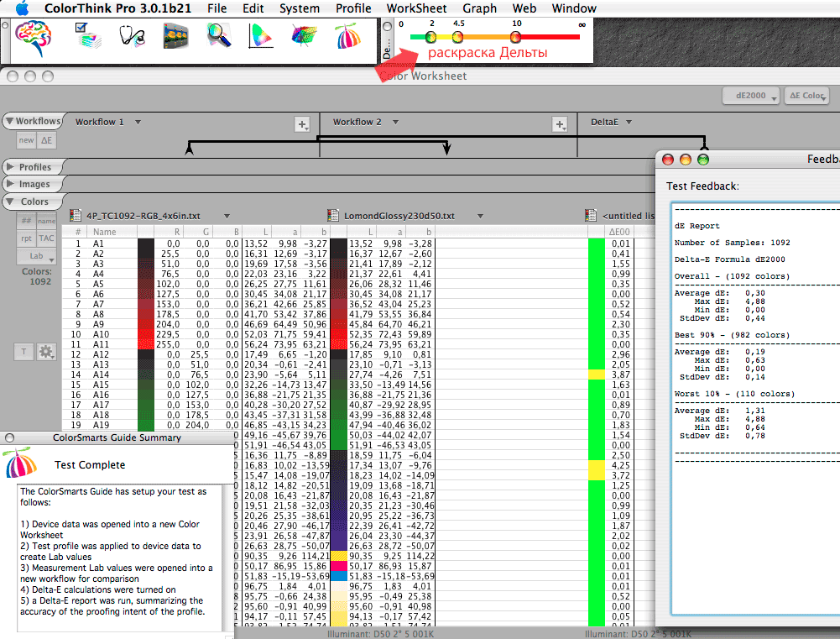The width and height of the screenshot is (840, 639).
Task: Toggle the TAC column button
Action: point(46,238)
